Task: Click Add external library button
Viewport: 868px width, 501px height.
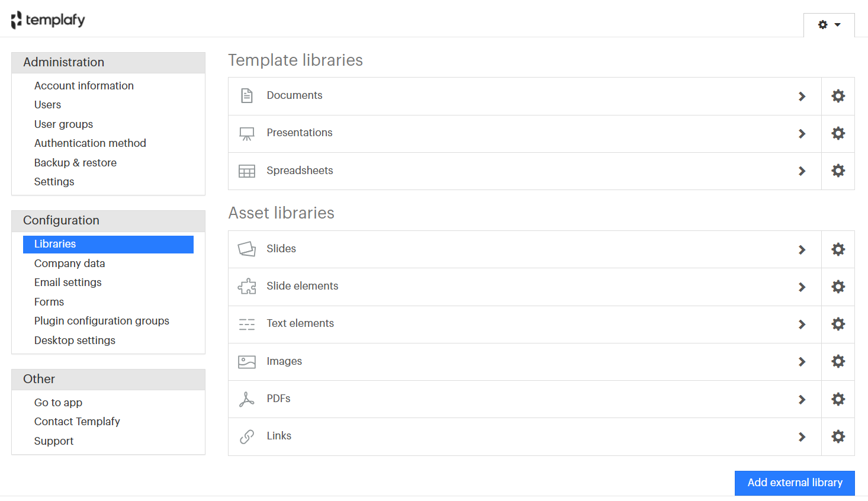Action: coord(795,483)
